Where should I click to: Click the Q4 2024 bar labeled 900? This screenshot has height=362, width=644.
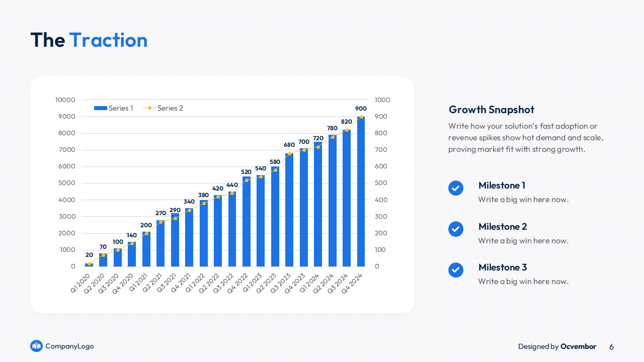pyautogui.click(x=361, y=191)
